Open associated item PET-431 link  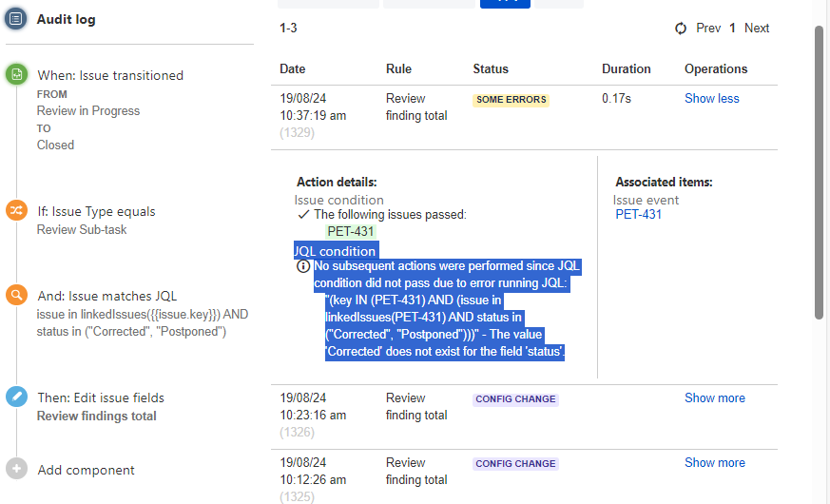pyautogui.click(x=638, y=214)
